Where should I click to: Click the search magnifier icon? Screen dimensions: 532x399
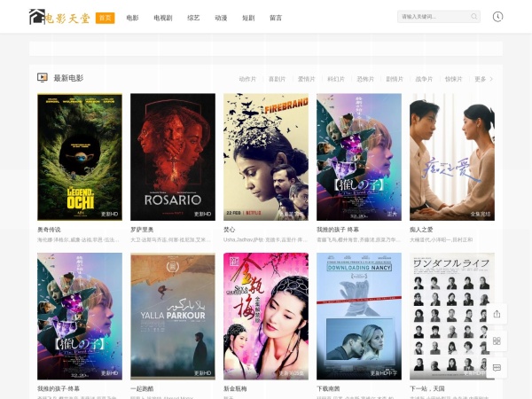tap(474, 17)
